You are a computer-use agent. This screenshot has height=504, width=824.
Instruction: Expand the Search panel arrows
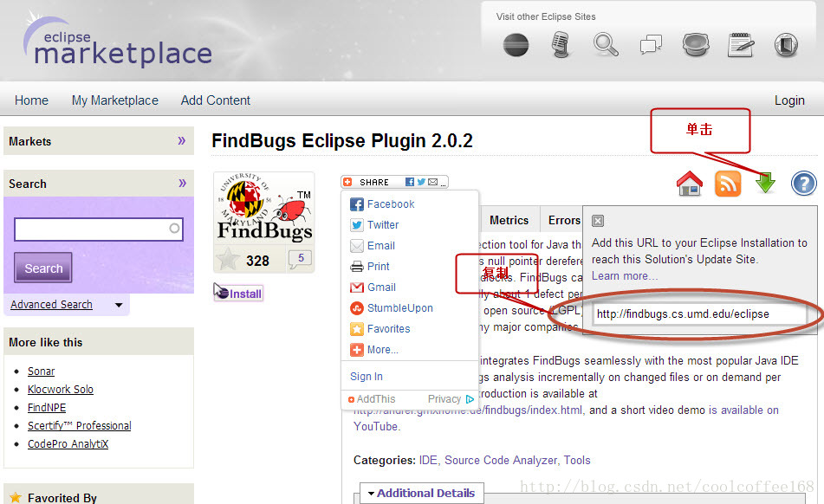click(182, 184)
